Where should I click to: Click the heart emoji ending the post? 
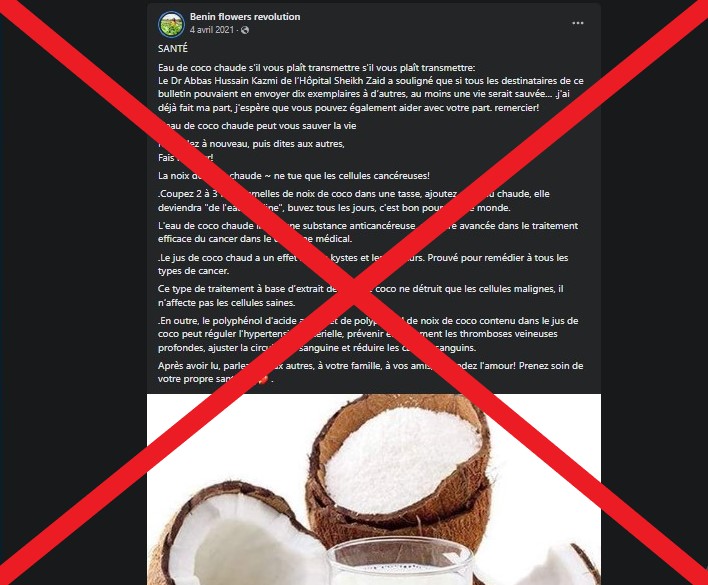pos(263,380)
